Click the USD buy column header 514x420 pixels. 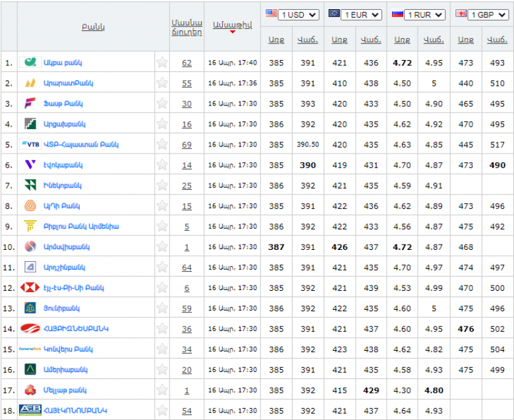point(276,40)
